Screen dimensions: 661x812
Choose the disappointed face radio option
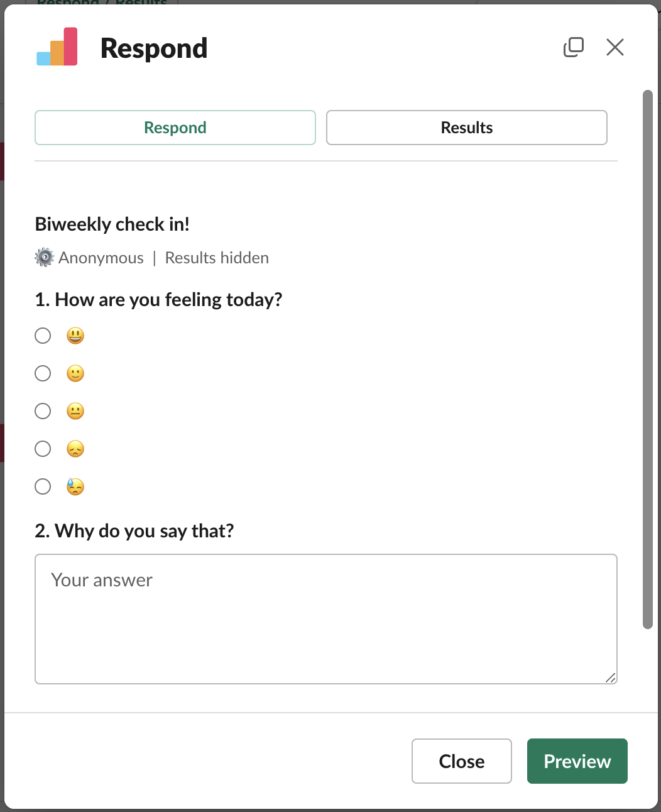[x=43, y=449]
